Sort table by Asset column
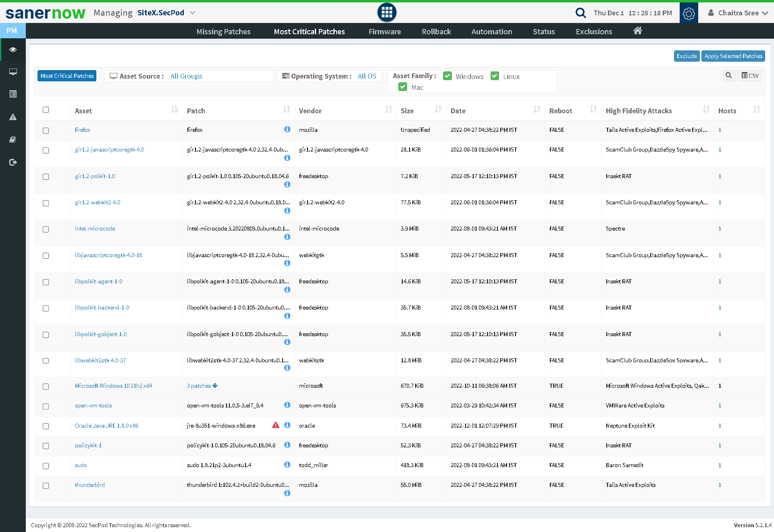Screen dimensions: 774x532 click(175, 109)
